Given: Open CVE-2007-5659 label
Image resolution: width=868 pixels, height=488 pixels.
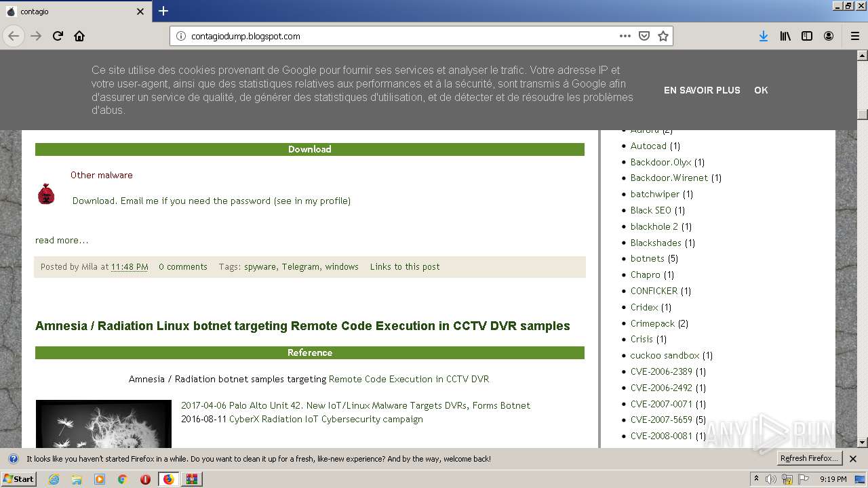Looking at the screenshot, I should [x=661, y=420].
